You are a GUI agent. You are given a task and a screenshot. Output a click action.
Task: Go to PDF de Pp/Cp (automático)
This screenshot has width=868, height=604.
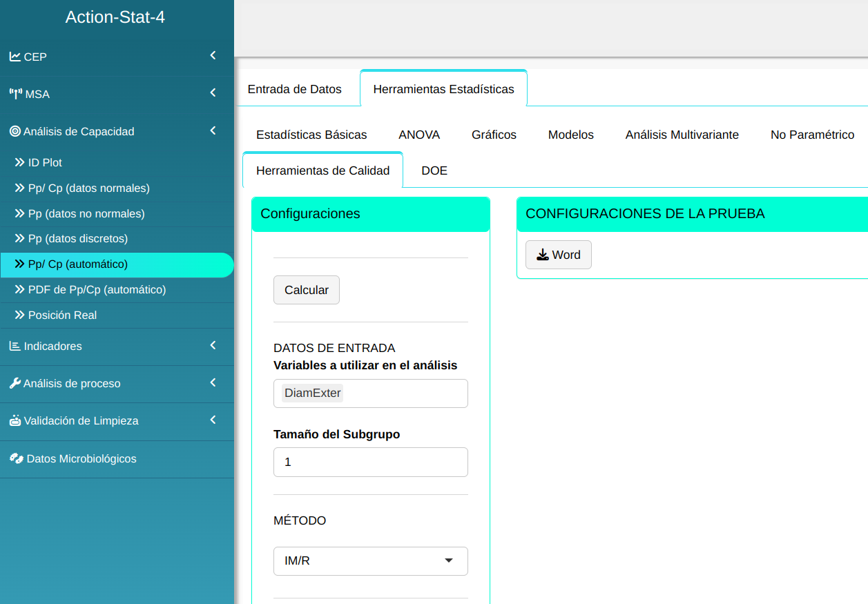click(97, 290)
